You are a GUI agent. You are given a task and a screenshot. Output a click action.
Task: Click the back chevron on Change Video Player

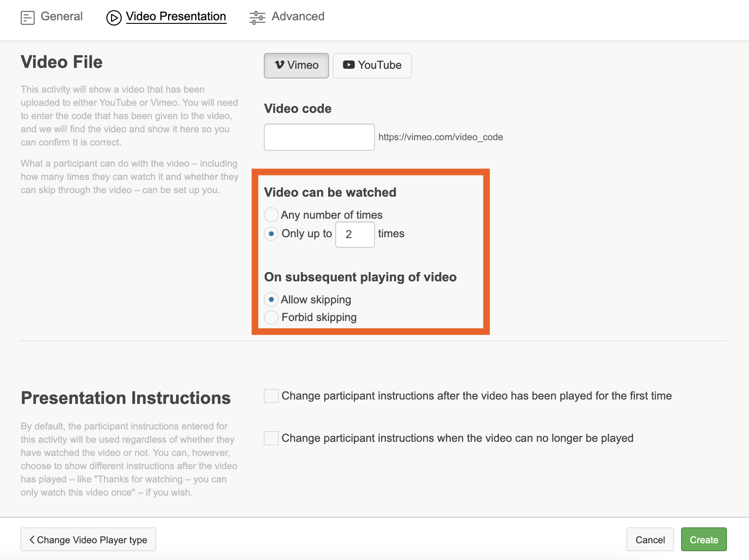[x=32, y=539]
